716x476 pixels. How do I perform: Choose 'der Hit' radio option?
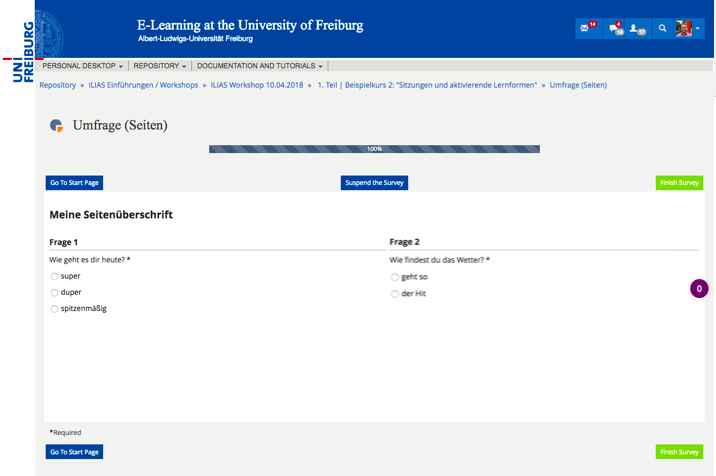[x=395, y=294]
